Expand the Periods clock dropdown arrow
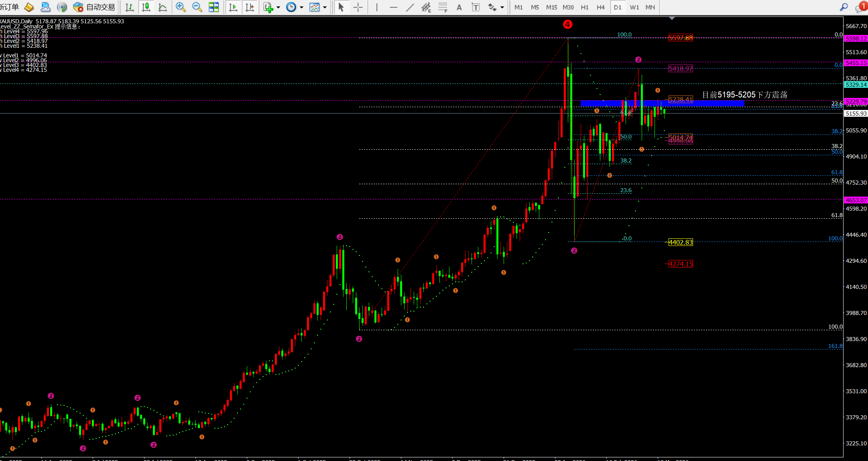Image resolution: width=868 pixels, height=461 pixels. coord(301,7)
